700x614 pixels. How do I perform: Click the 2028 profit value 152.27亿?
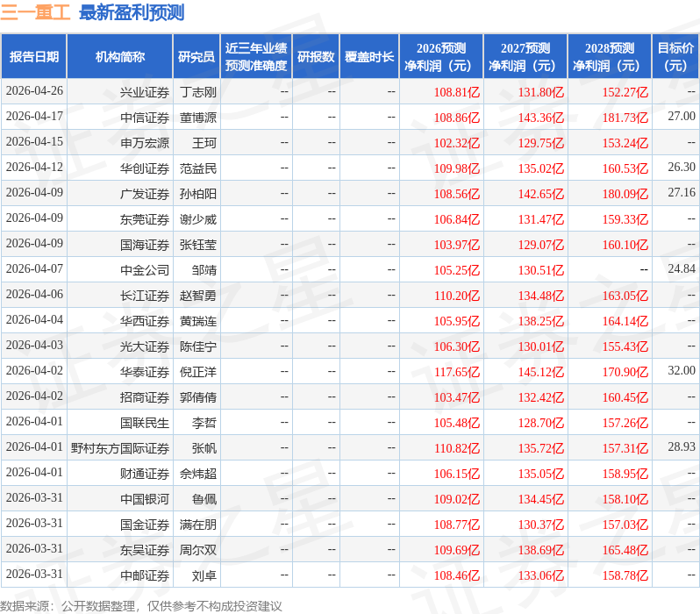point(625,92)
